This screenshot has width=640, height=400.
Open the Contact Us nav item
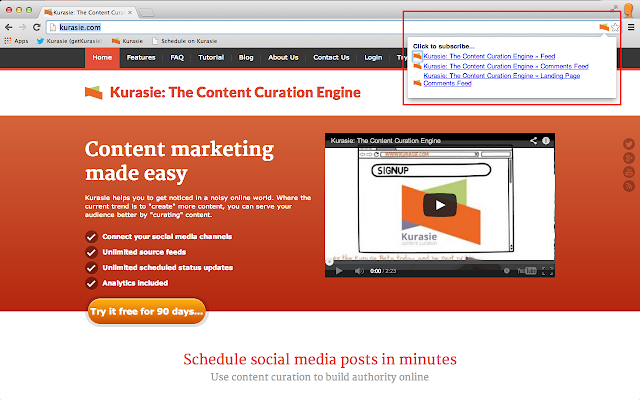click(x=331, y=58)
